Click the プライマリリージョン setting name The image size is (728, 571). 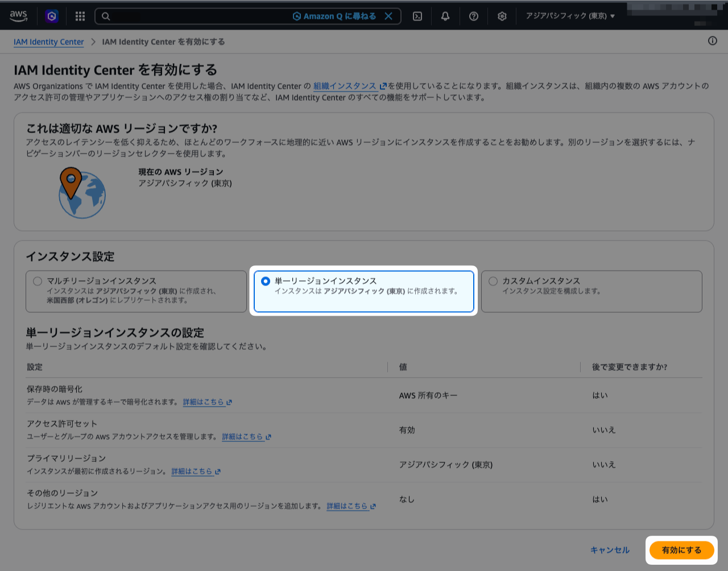click(67, 458)
